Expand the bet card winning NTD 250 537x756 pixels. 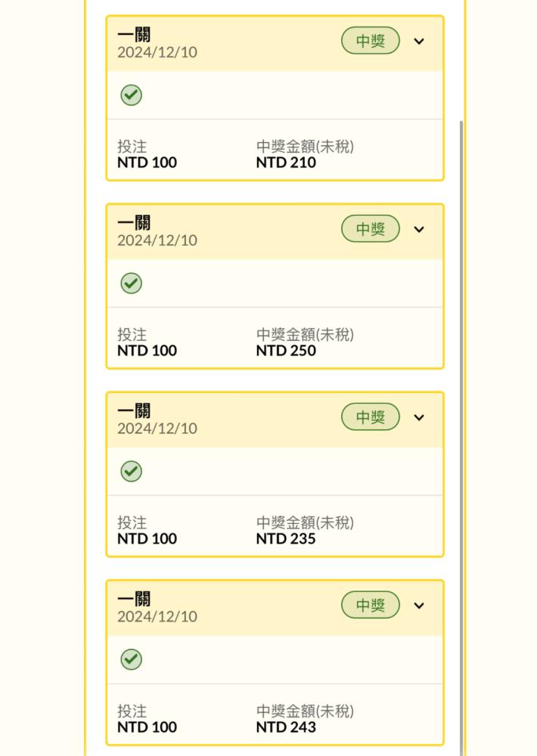(x=419, y=230)
